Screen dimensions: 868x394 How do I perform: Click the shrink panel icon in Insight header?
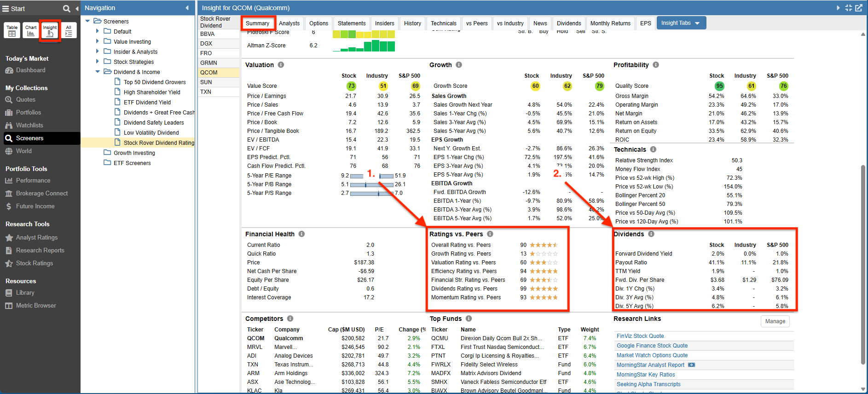[849, 8]
